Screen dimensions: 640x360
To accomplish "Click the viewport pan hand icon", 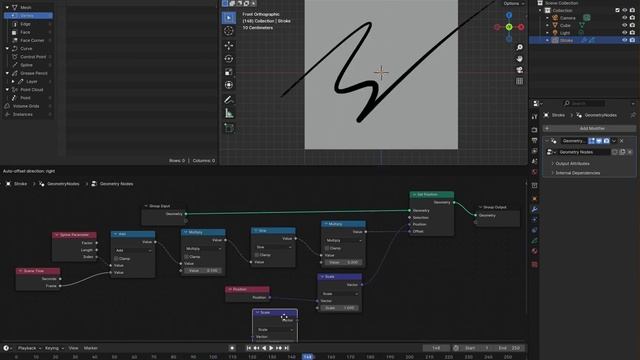I will (x=520, y=59).
